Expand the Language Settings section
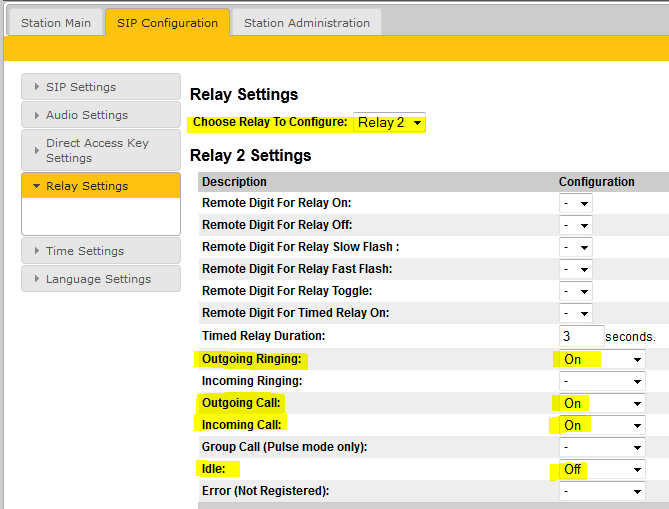 tap(100, 279)
